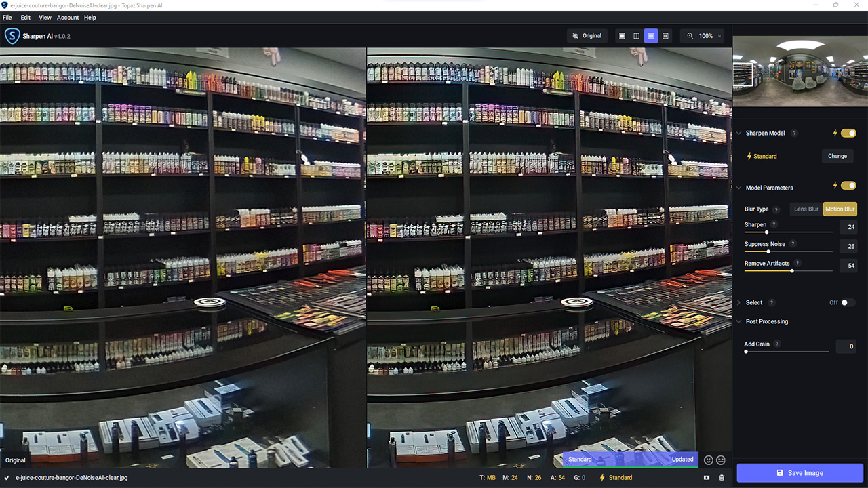Click the 'G: 0' status entry
This screenshot has width=868, height=488.
pos(580,478)
